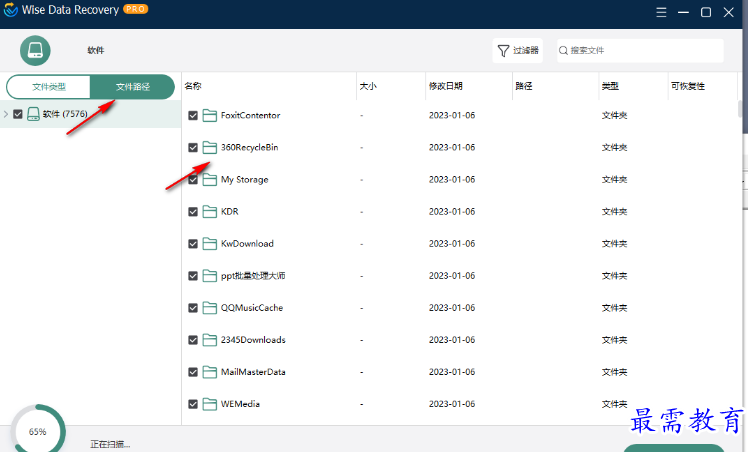Click the 正在扫描... status text
Viewport: 752px width, 452px height.
coord(110,444)
